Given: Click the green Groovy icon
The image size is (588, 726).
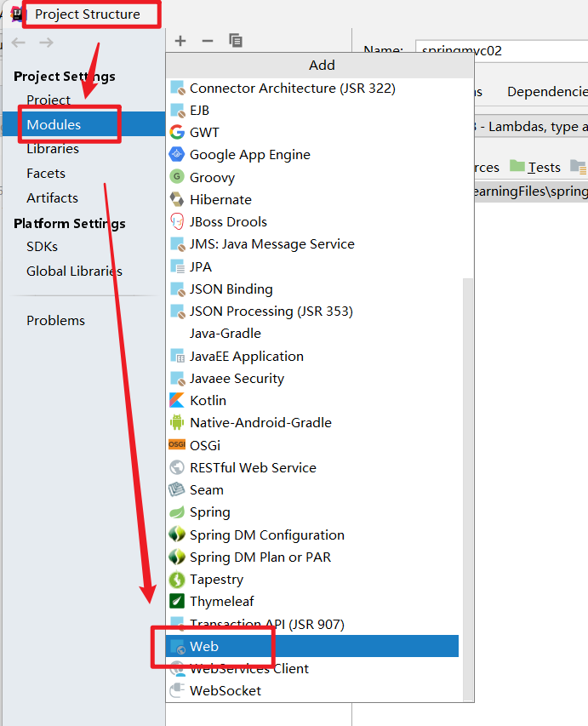Looking at the screenshot, I should pos(177,176).
